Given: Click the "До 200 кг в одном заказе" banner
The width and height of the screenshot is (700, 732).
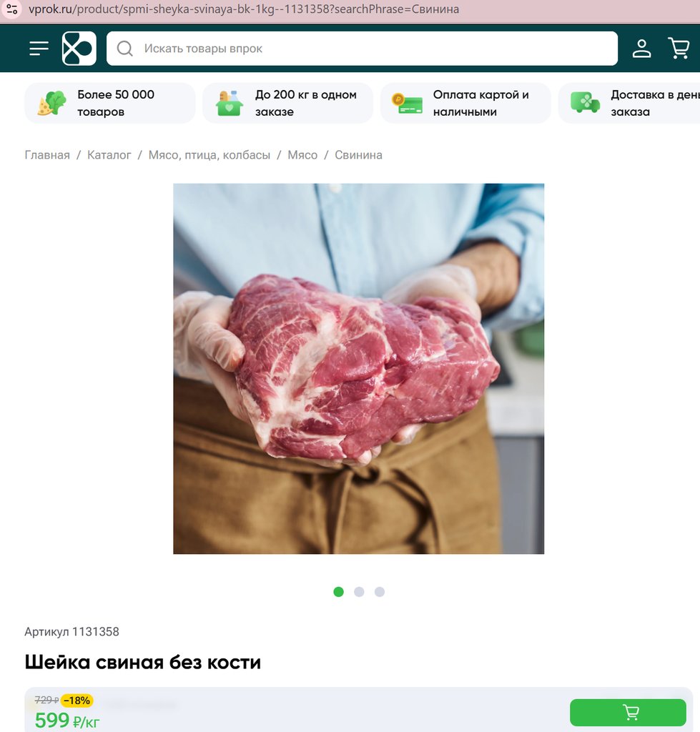Looking at the screenshot, I should tap(287, 103).
